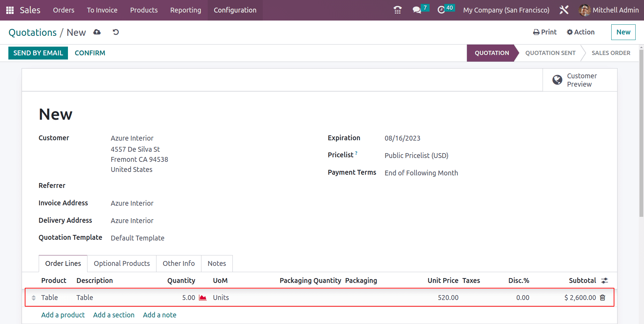The image size is (644, 324).
Task: Open the apps grid menu icon
Action: 10,10
